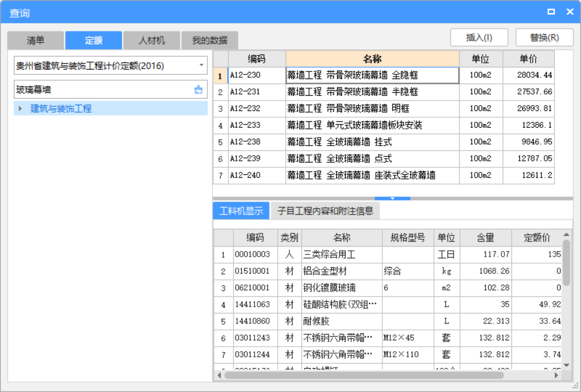Click the 类别 column header
The image size is (581, 392).
coord(289,238)
